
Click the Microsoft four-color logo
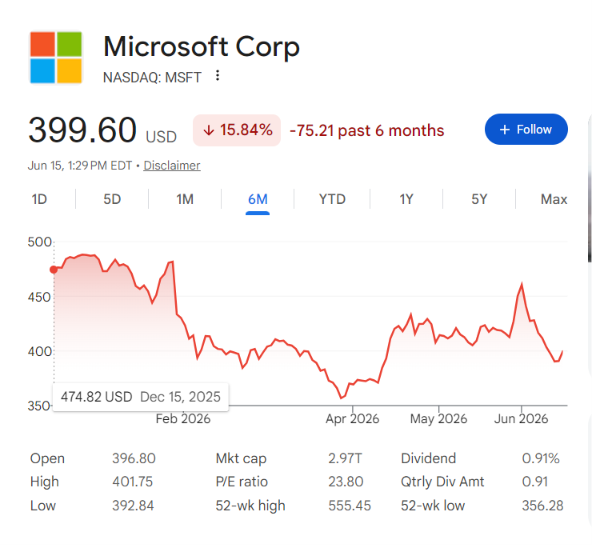click(x=56, y=57)
